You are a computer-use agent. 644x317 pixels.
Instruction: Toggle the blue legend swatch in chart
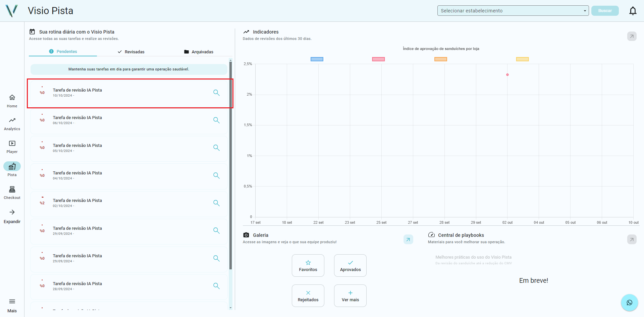[317, 59]
